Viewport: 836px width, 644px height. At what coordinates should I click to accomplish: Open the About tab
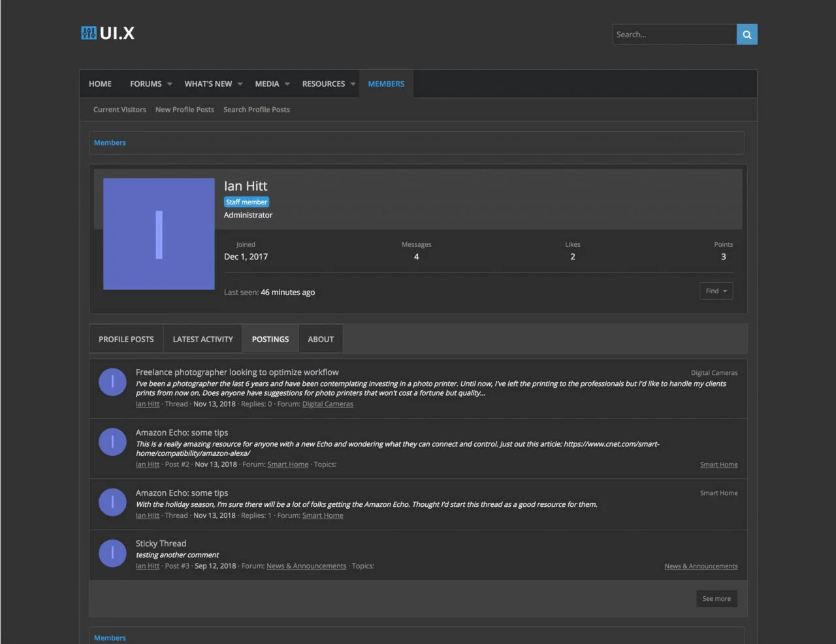(321, 340)
